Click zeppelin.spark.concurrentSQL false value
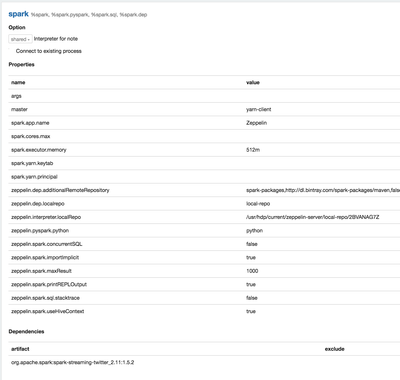The image size is (400, 380). coord(252,244)
